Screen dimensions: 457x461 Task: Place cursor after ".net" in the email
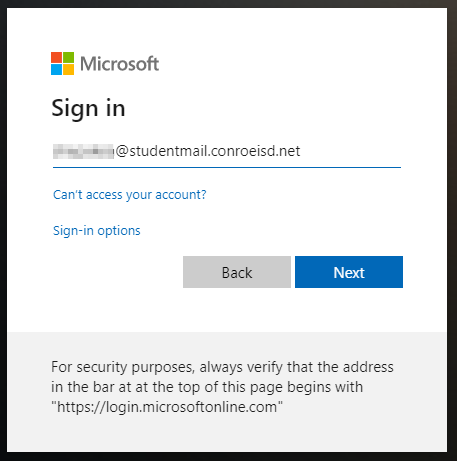pyautogui.click(x=302, y=151)
